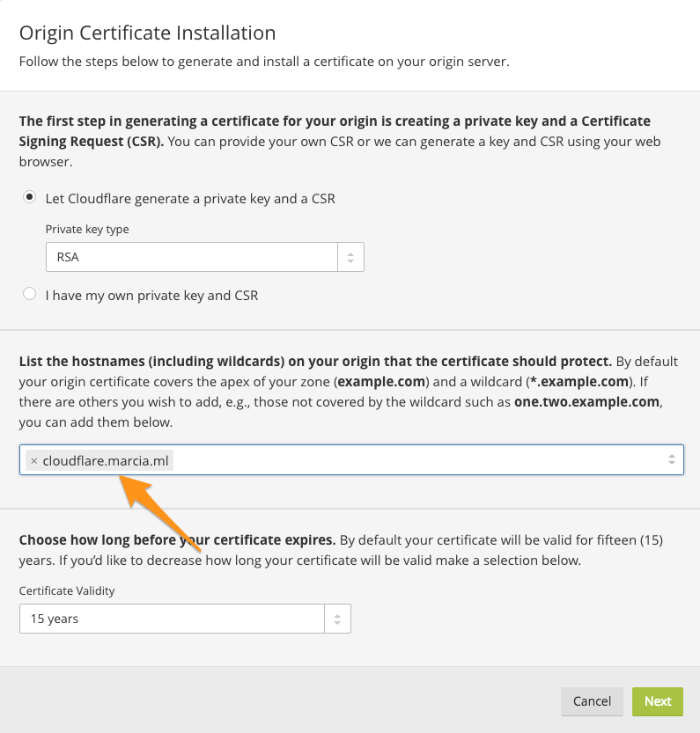Screen dimensions: 700x733
Task: Click the green Next button
Action: click(658, 701)
